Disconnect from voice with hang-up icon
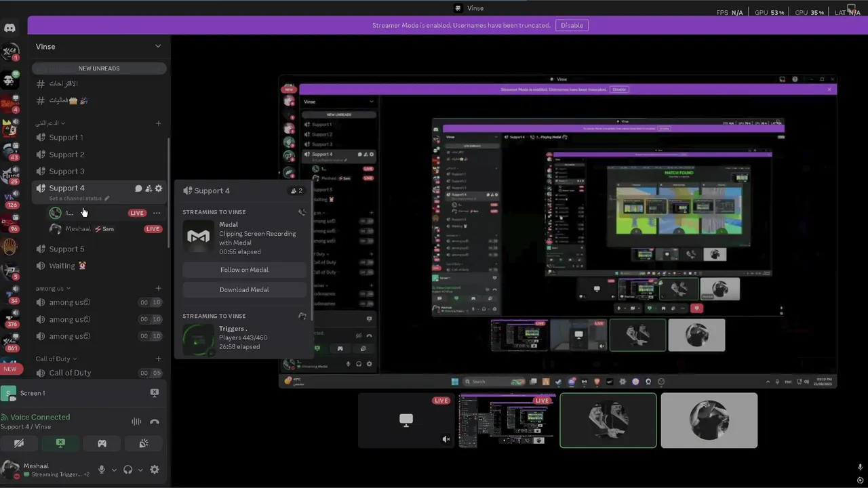868x488 pixels. coord(155,422)
